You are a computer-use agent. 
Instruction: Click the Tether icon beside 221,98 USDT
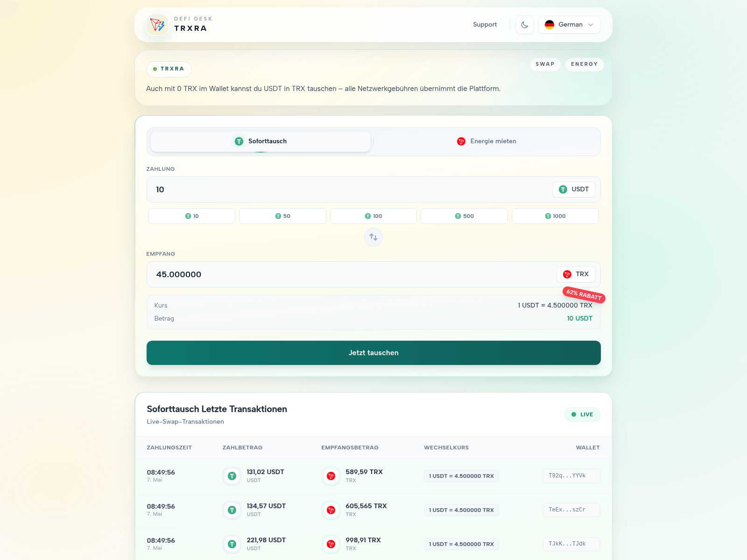pyautogui.click(x=232, y=544)
